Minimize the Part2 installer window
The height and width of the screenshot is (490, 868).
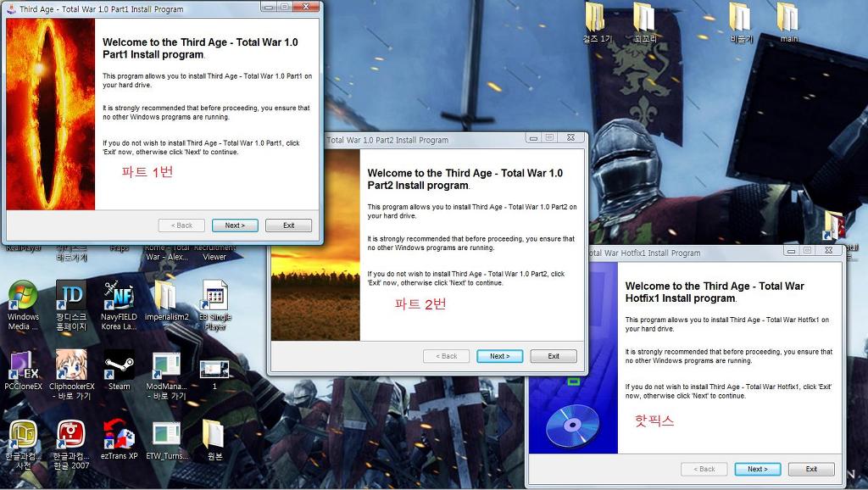coord(533,138)
